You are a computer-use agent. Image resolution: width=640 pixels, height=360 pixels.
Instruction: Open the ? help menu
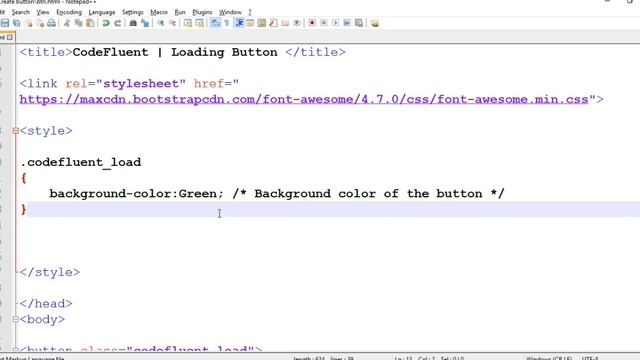pyautogui.click(x=249, y=12)
